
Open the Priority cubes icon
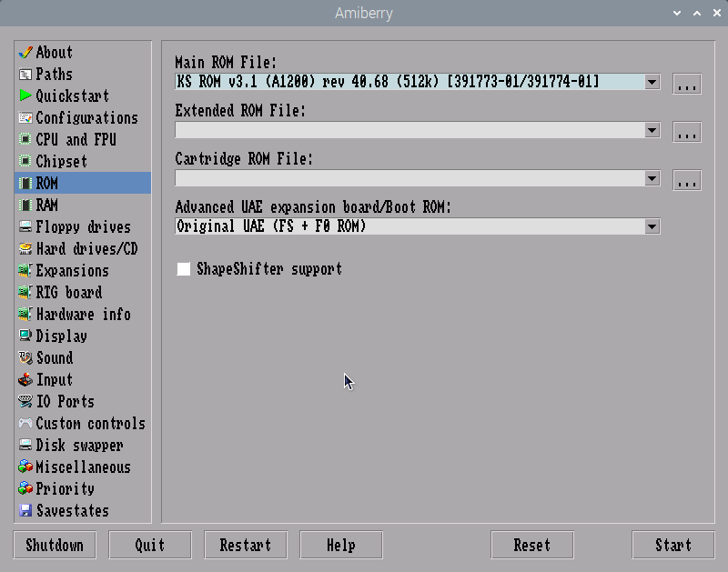coord(25,488)
